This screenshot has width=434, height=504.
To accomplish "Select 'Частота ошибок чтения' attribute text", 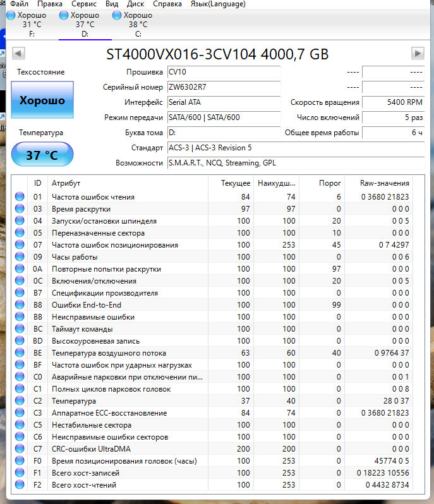I will coord(93,196).
